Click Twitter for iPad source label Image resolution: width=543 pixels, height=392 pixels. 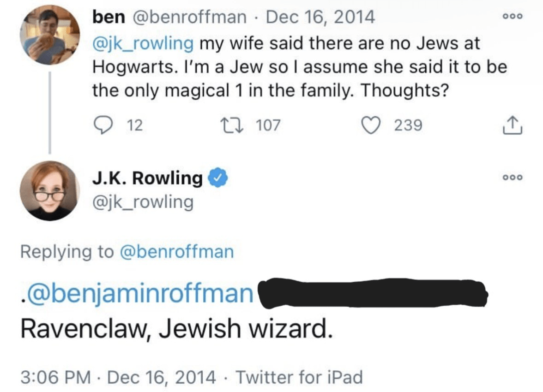pos(299,377)
